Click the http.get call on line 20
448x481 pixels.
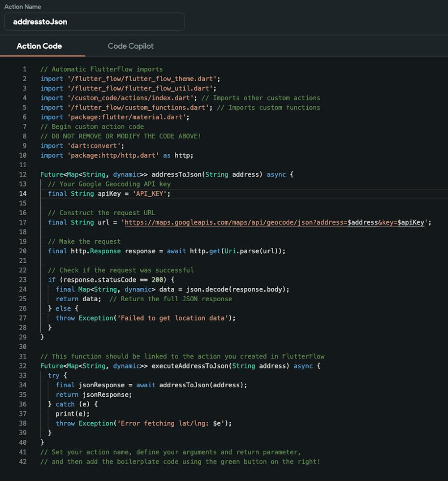[x=205, y=251]
